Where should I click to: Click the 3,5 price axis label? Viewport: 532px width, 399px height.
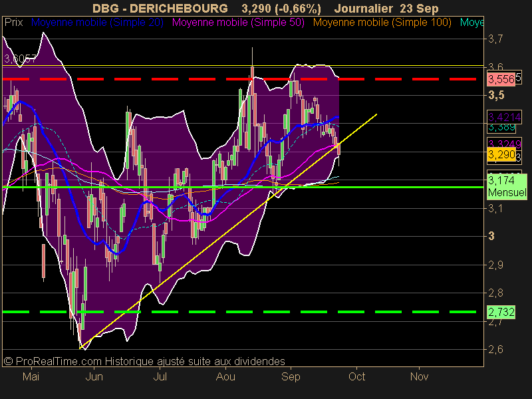(x=496, y=95)
